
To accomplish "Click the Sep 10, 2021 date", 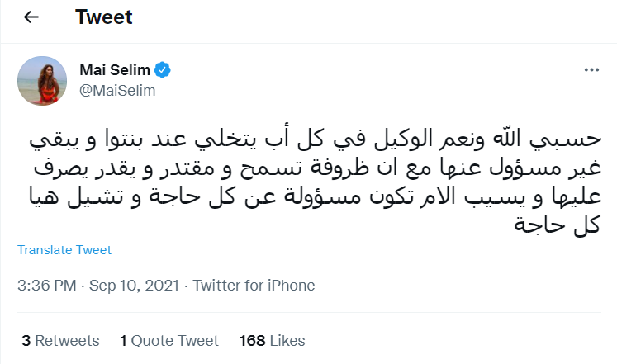I will click(136, 286).
